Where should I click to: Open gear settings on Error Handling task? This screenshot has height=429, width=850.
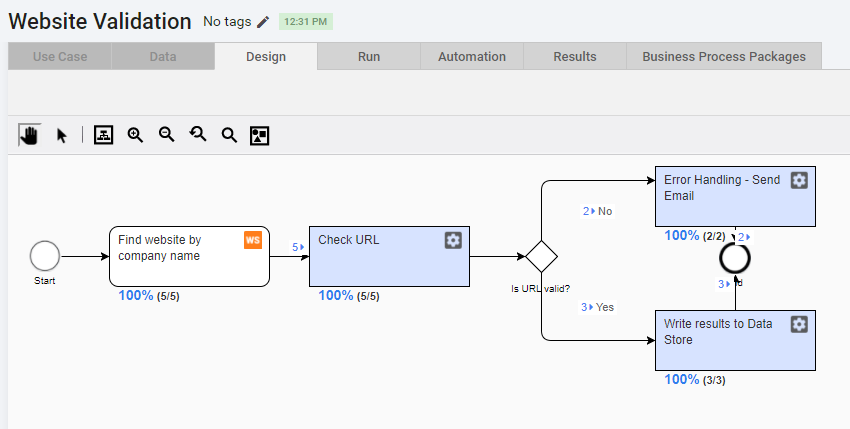(799, 180)
